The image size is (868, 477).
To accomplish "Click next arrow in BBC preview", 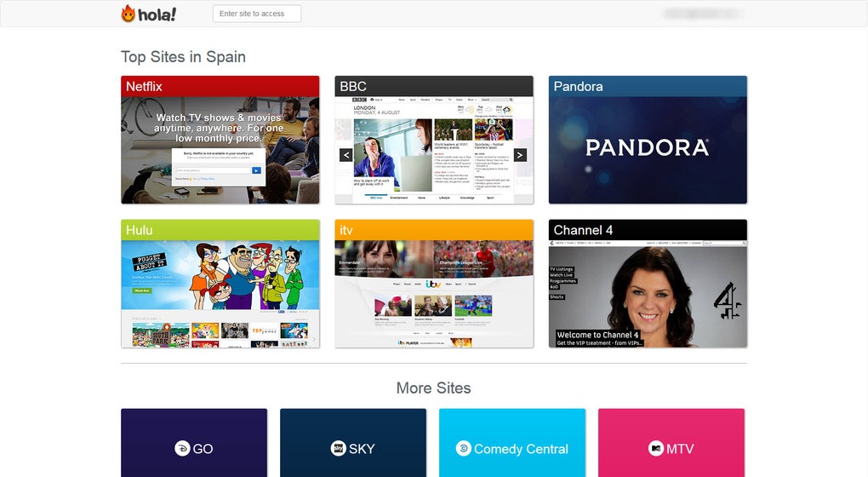I will 520,155.
